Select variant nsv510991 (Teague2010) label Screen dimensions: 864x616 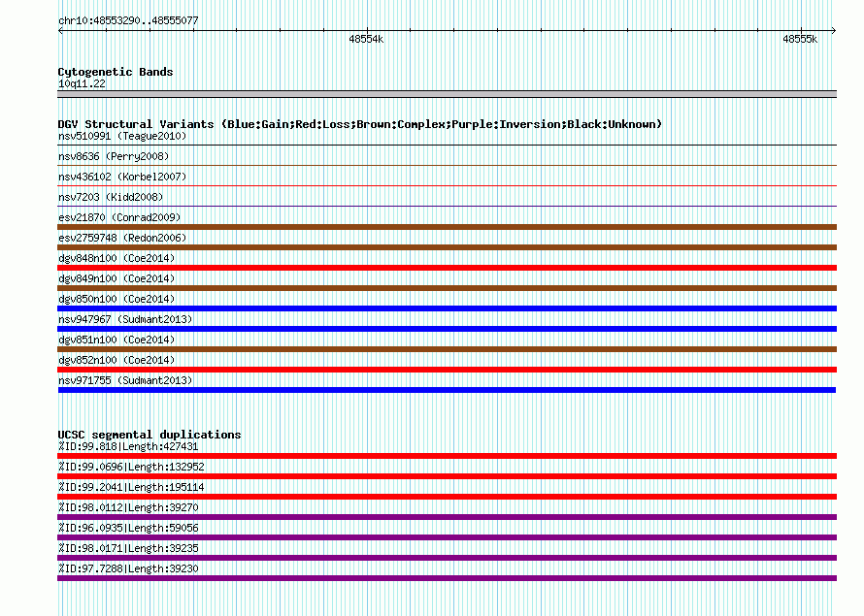tap(122, 136)
